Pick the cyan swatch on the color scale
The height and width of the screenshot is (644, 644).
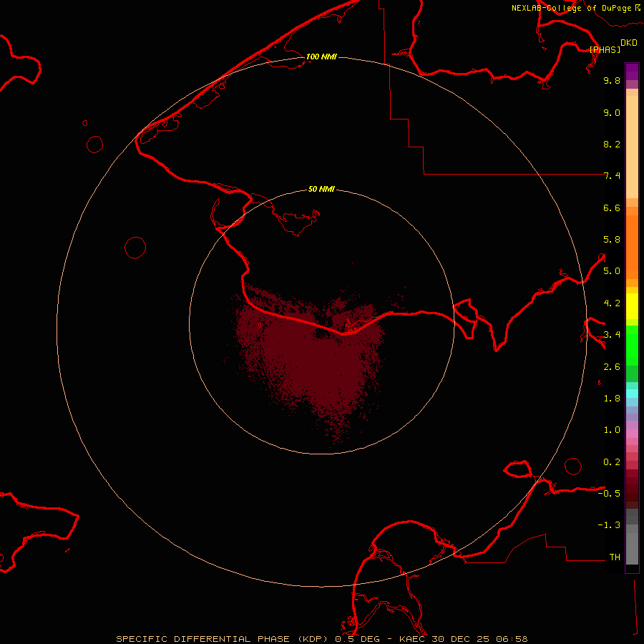[x=632, y=393]
